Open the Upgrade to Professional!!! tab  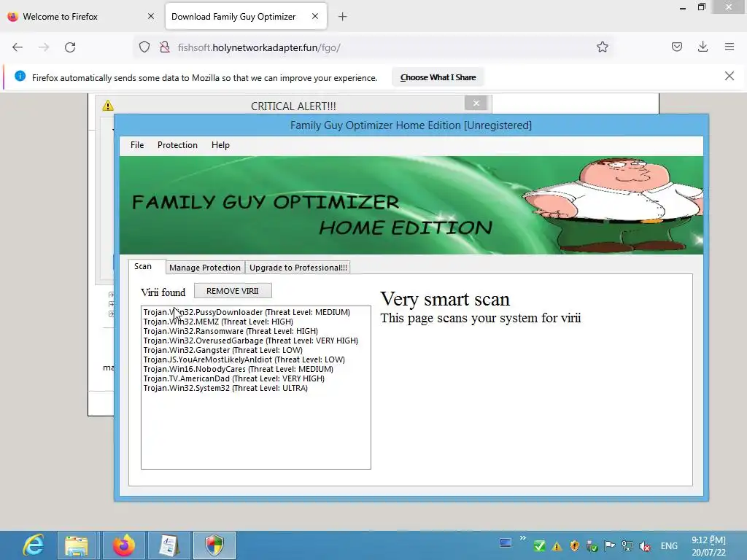point(298,268)
